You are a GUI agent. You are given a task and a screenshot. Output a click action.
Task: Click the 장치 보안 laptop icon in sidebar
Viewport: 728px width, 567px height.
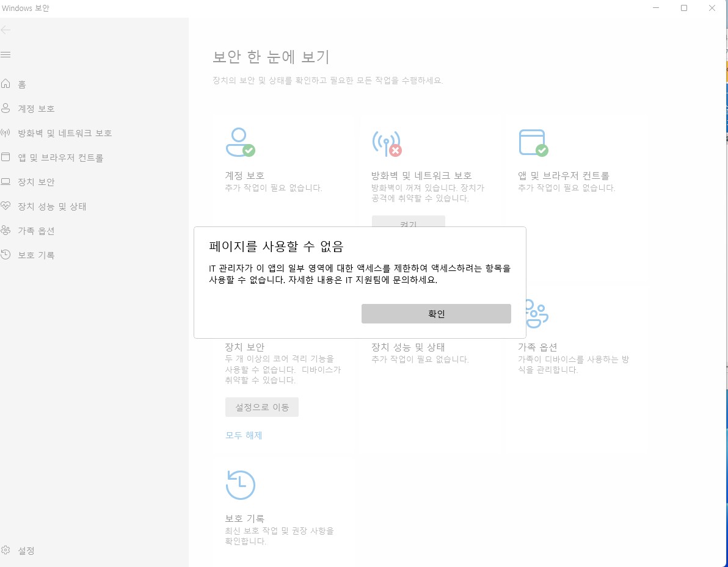click(x=5, y=181)
